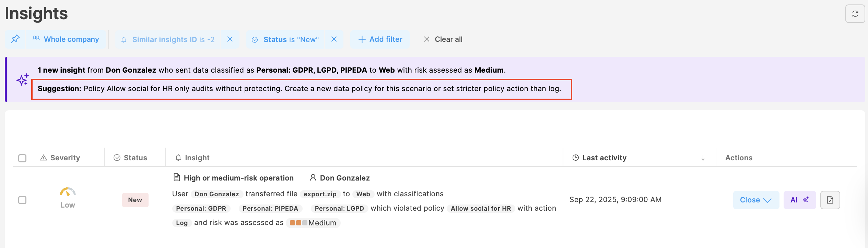The width and height of the screenshot is (868, 248).
Task: Click the pin filters icon
Action: coord(15,39)
